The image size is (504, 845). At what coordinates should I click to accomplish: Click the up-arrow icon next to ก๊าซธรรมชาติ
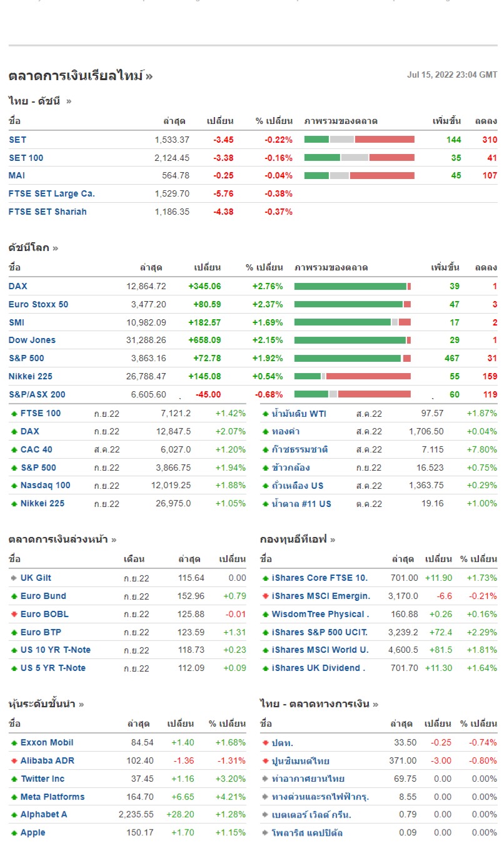point(266,449)
